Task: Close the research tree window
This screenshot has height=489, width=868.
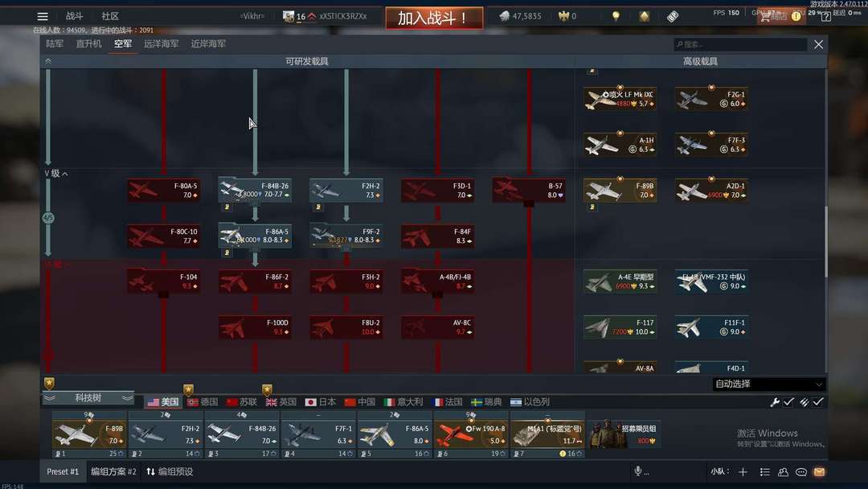Action: pos(818,44)
